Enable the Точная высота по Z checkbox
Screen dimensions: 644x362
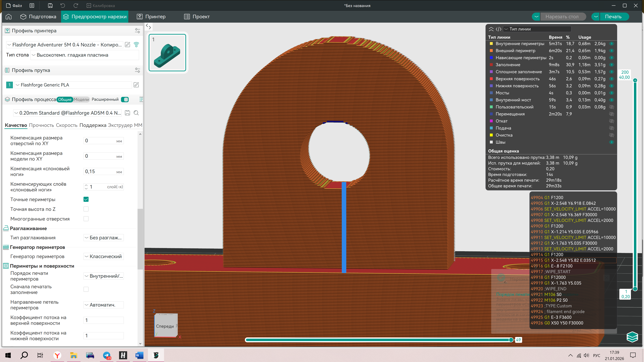point(86,209)
